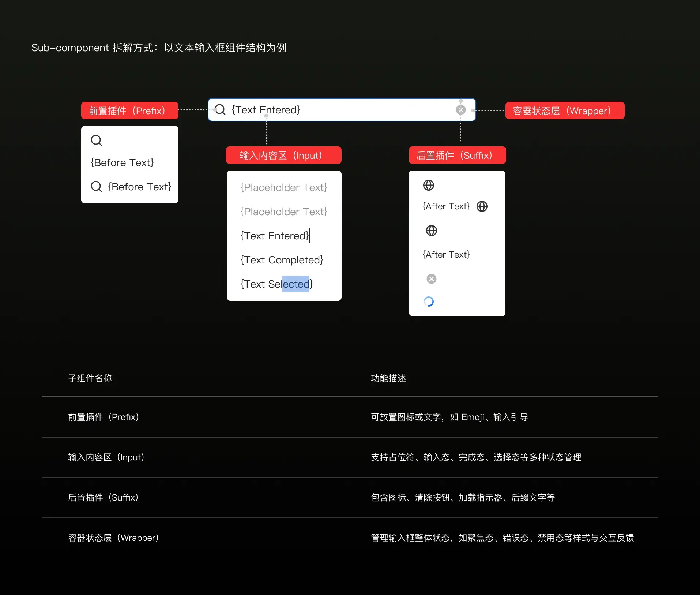Click the highlighted selection in {Text Selected}
The height and width of the screenshot is (595, 700).
[296, 284]
